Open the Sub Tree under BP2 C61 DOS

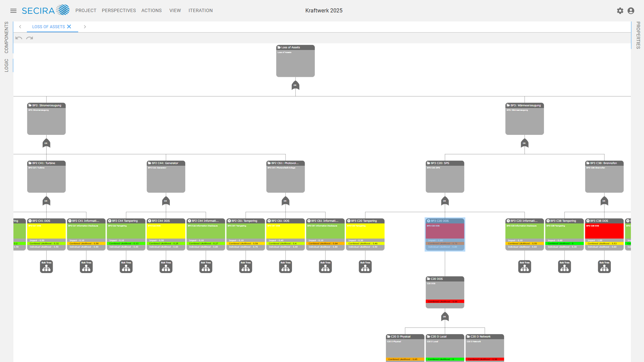[x=285, y=267]
